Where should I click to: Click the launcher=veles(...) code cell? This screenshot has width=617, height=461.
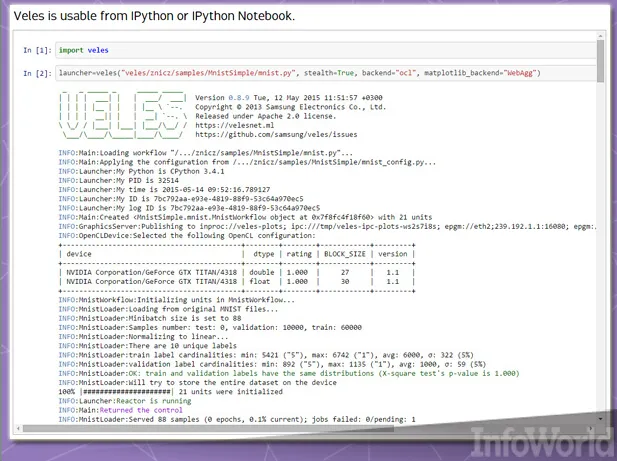(326, 73)
